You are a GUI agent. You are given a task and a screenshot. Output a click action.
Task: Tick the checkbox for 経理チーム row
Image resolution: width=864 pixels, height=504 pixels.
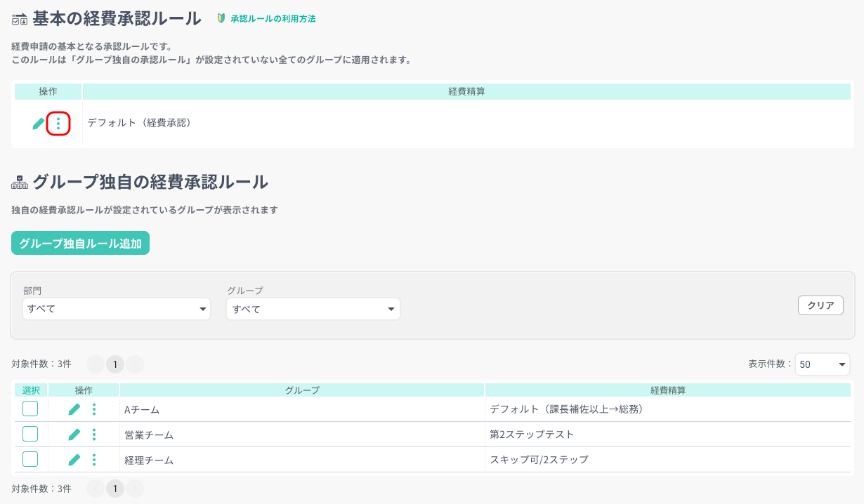pos(30,459)
